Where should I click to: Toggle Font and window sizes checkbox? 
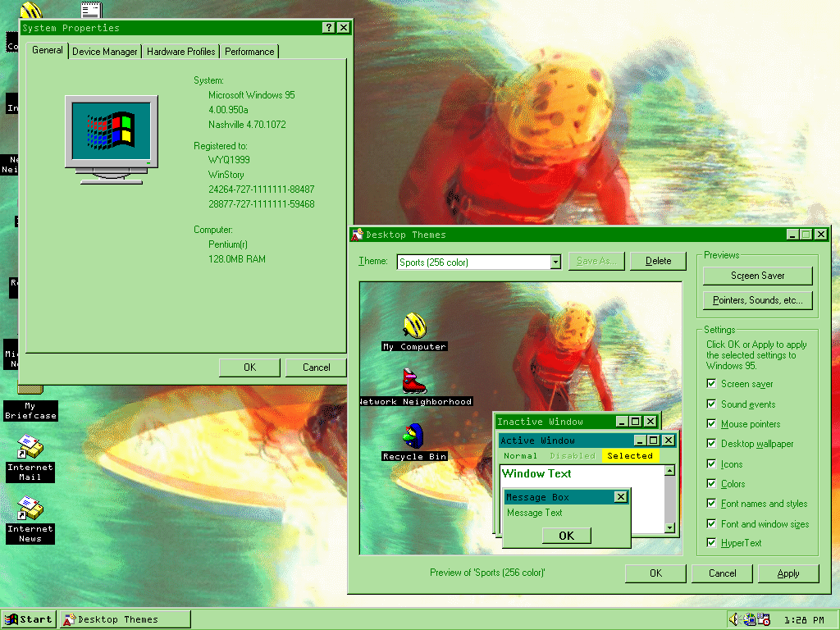click(x=711, y=524)
